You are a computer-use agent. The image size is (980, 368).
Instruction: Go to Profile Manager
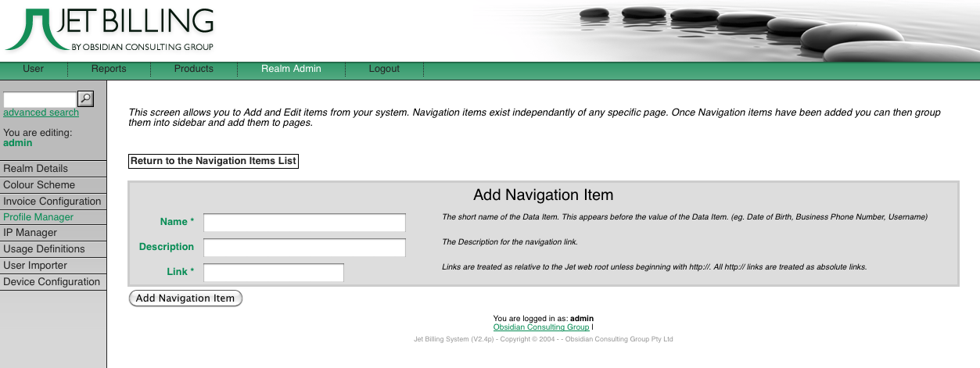point(38,217)
